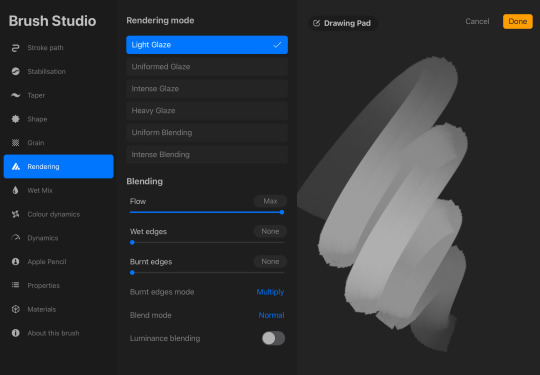Click the Done button
Image resolution: width=540 pixels, height=375 pixels.
coord(518,21)
